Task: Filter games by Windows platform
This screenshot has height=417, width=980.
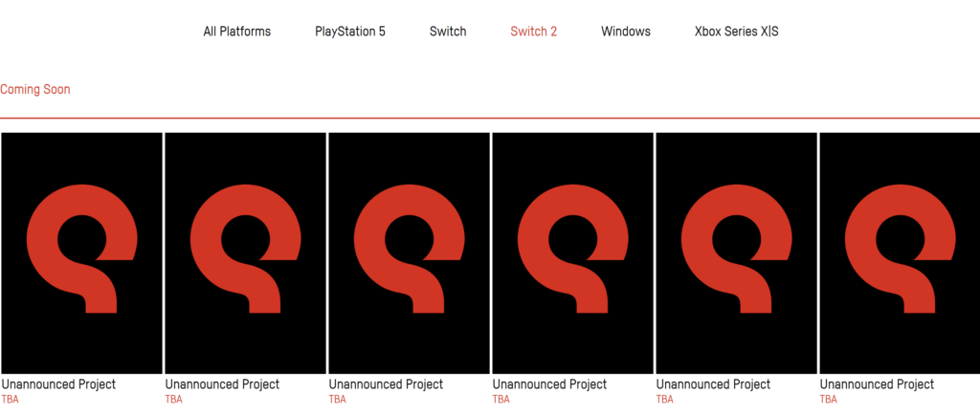Action: pyautogui.click(x=626, y=32)
